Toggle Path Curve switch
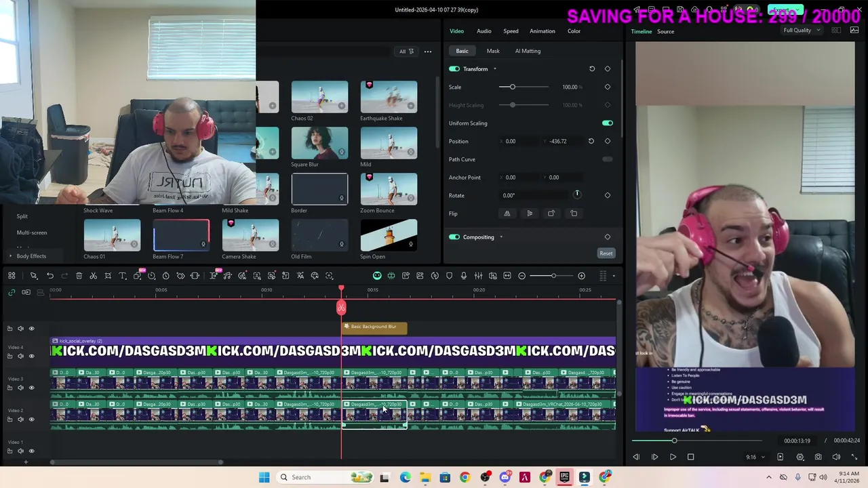 pyautogui.click(x=608, y=159)
